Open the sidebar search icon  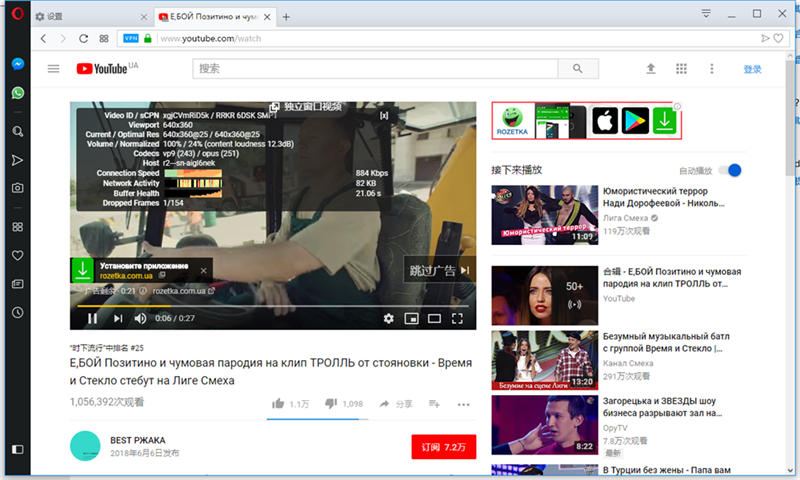17,132
